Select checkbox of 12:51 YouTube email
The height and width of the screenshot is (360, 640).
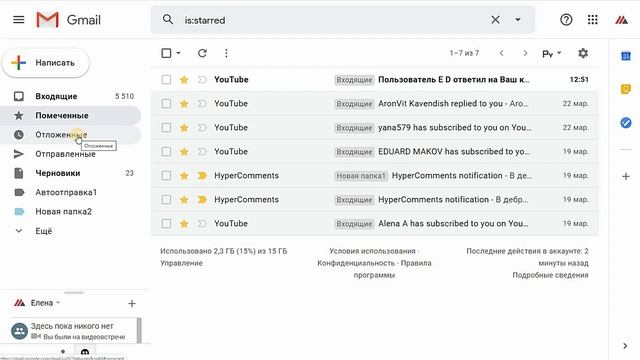coord(166,80)
